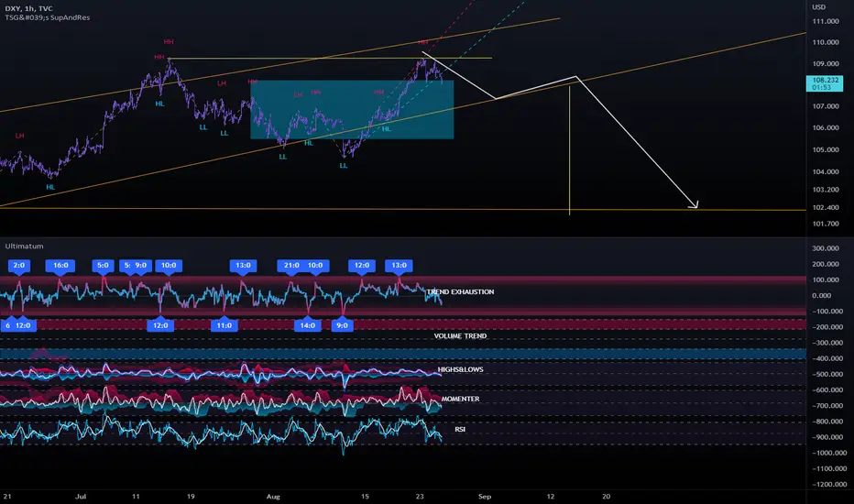The height and width of the screenshot is (504, 854).
Task: Click the RSI label
Action: 460,430
